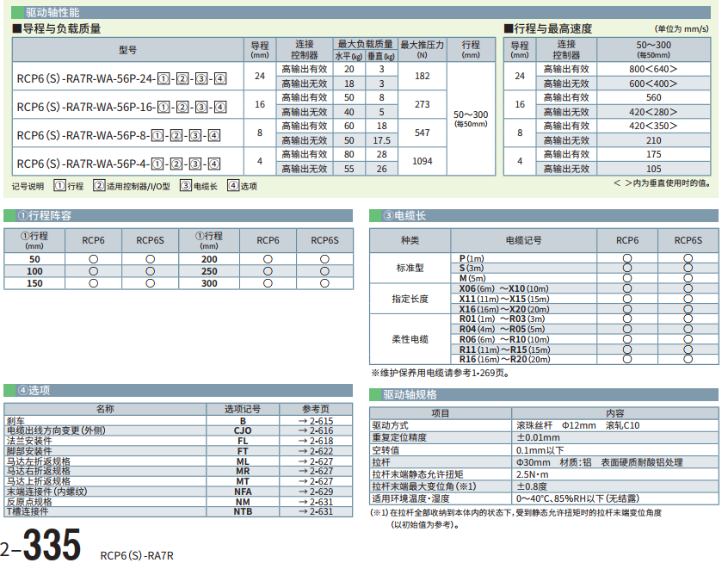Click the model number RCP6(S)-RA7R-WA-56P-24 row
Viewport: 728px width, 569px height.
[121, 78]
